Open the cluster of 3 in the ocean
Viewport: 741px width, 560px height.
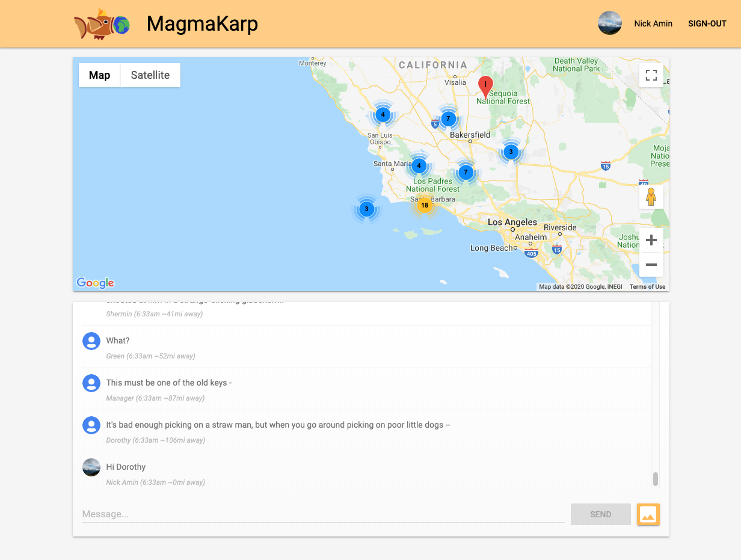366,209
